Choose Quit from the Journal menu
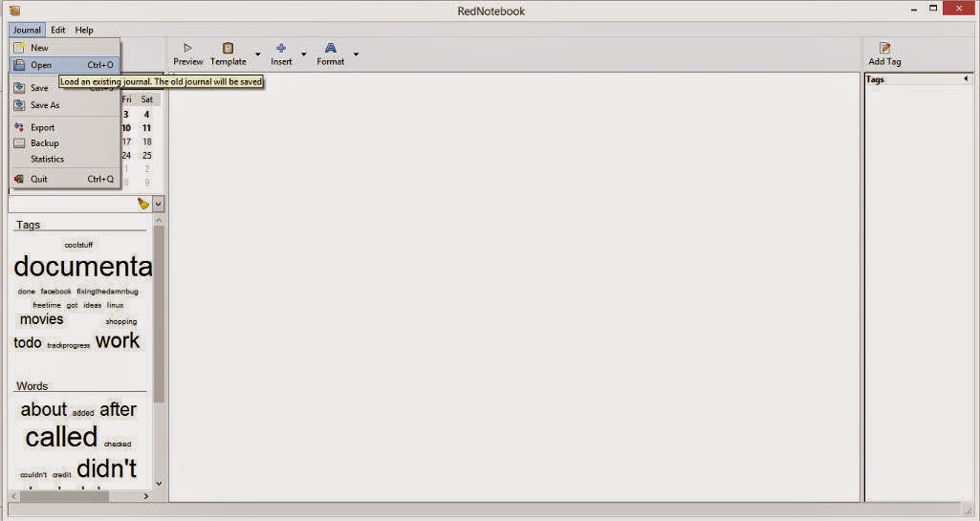The height and width of the screenshot is (521, 980). [64, 179]
